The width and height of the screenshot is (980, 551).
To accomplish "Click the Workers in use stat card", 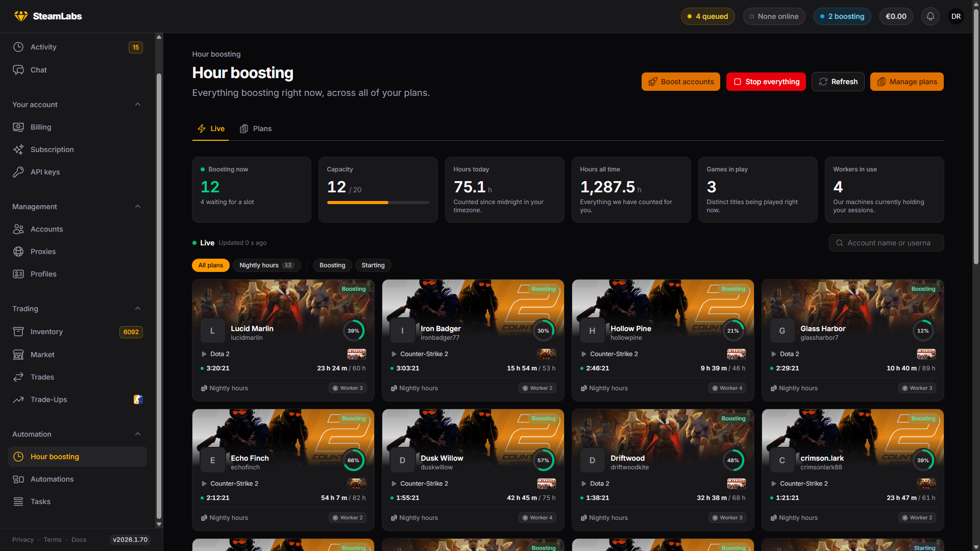I will 885,190.
